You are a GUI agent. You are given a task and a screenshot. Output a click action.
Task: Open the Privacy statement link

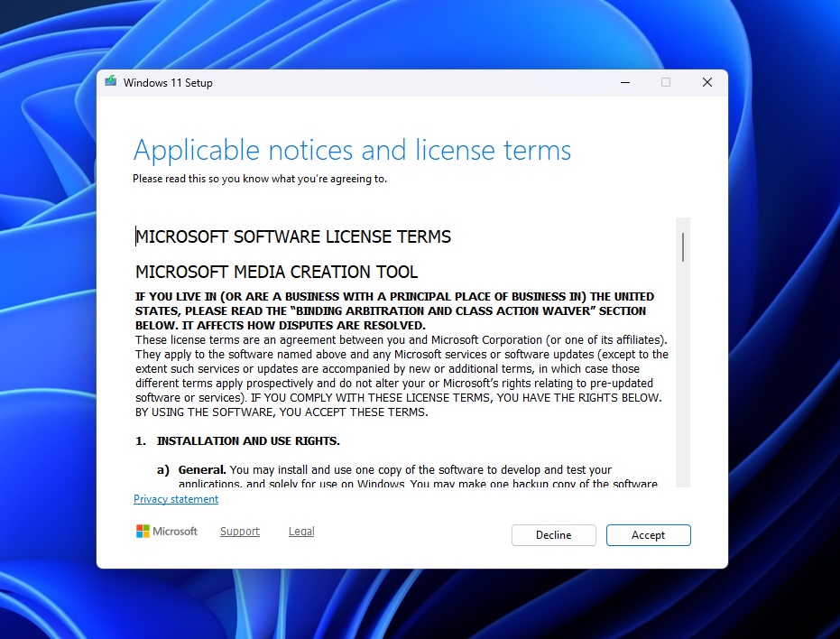tap(176, 499)
